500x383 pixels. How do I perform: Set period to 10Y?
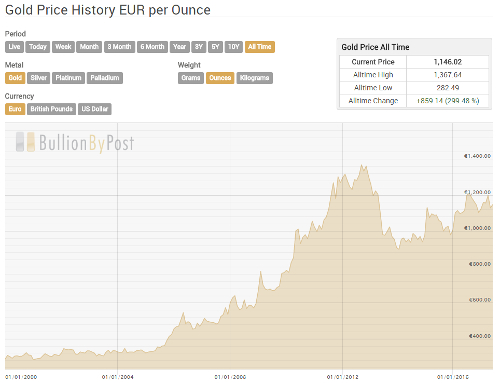[x=234, y=47]
